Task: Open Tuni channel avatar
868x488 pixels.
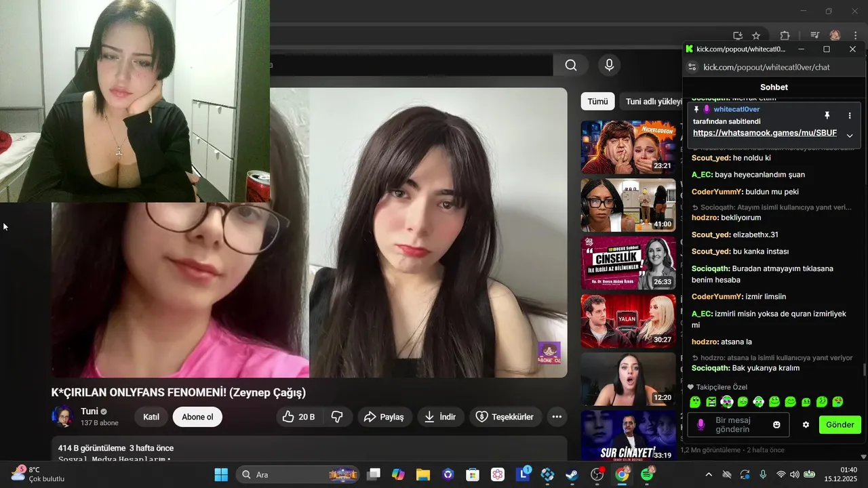Action: tap(63, 416)
